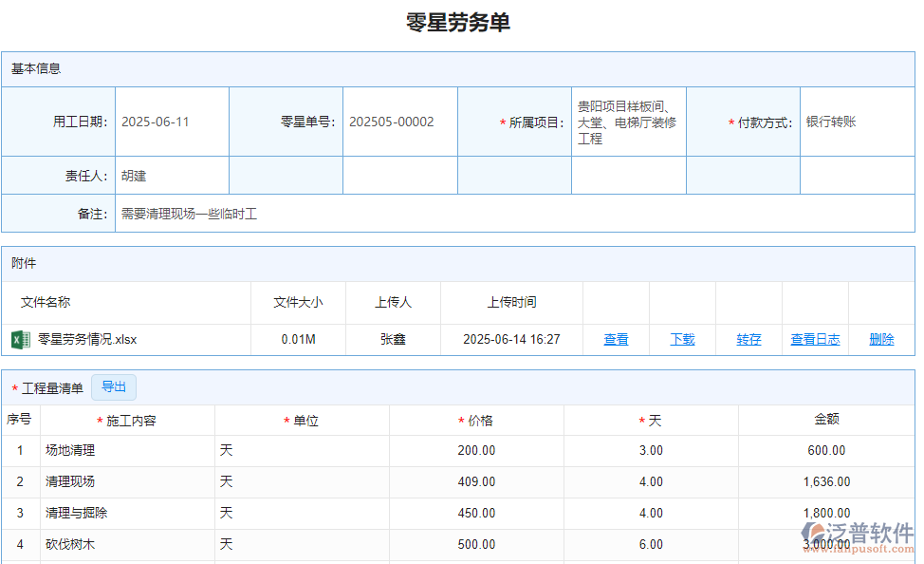Click the Excel file icon in attachments
924x564 pixels.
click(x=20, y=339)
